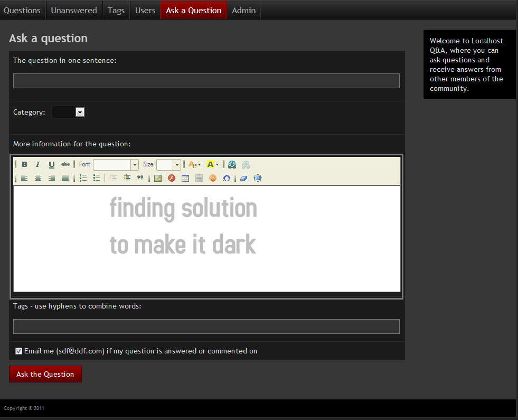The width and height of the screenshot is (518, 420).
Task: Expand the Size dropdown list
Action: click(x=177, y=165)
